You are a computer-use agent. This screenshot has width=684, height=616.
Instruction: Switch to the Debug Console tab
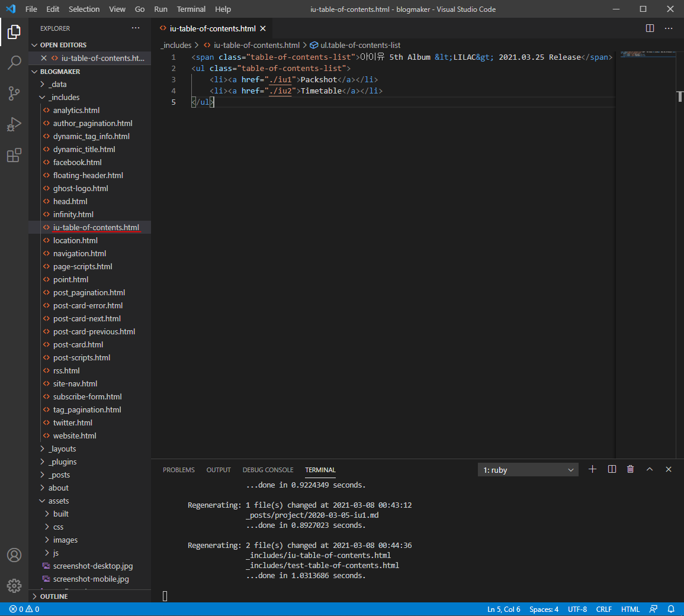[268, 470]
